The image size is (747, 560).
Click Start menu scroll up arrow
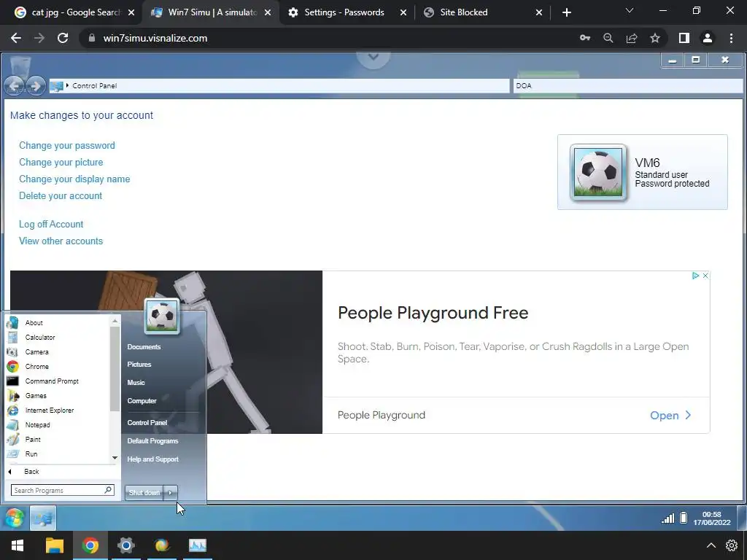115,321
